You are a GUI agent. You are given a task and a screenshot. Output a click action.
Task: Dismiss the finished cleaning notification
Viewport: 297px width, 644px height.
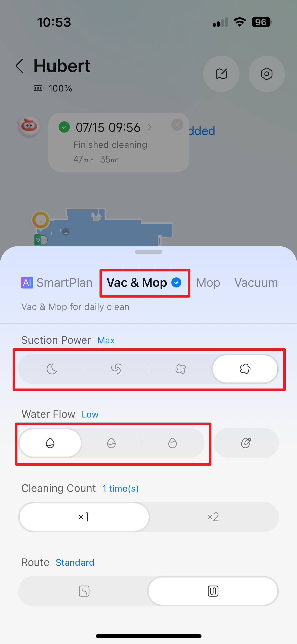(177, 125)
